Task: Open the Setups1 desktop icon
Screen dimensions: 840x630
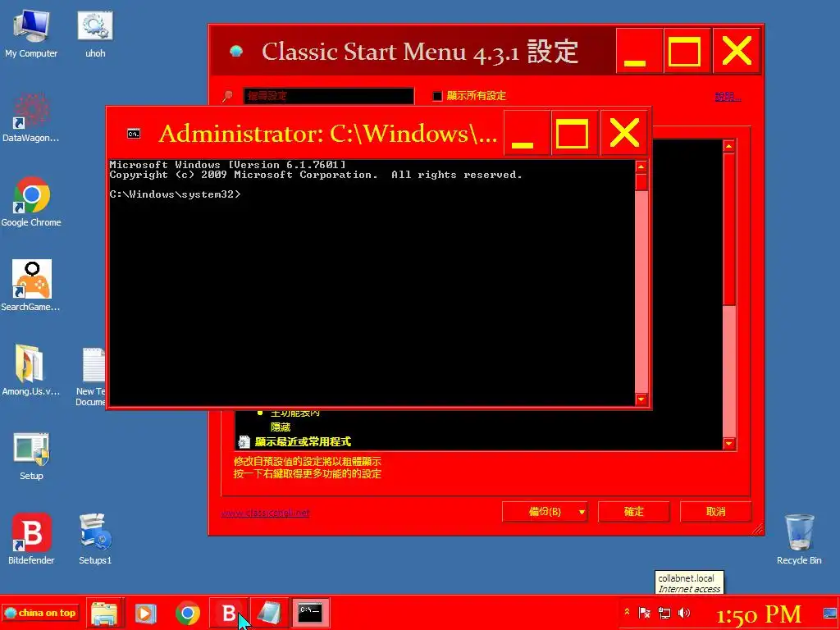Action: [95, 539]
